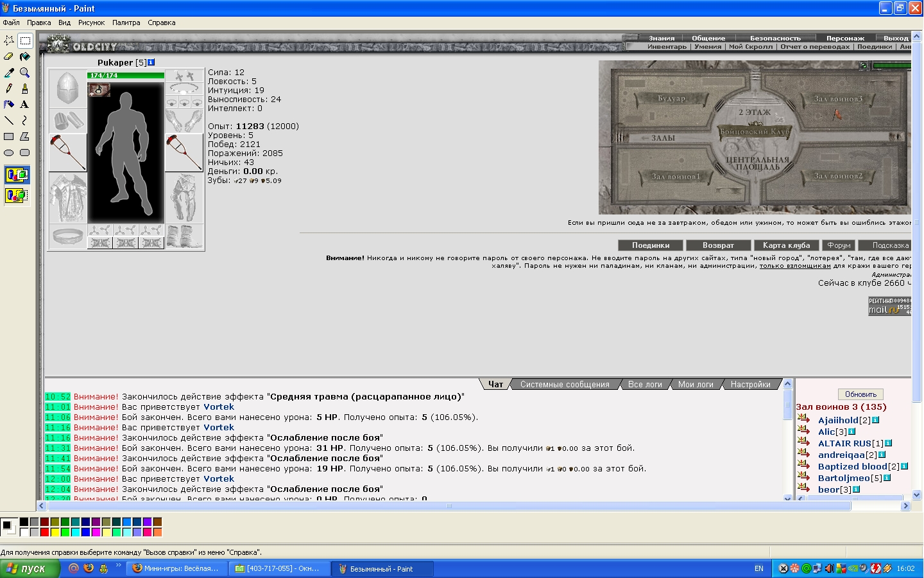Click the Возврат button

pyautogui.click(x=718, y=245)
